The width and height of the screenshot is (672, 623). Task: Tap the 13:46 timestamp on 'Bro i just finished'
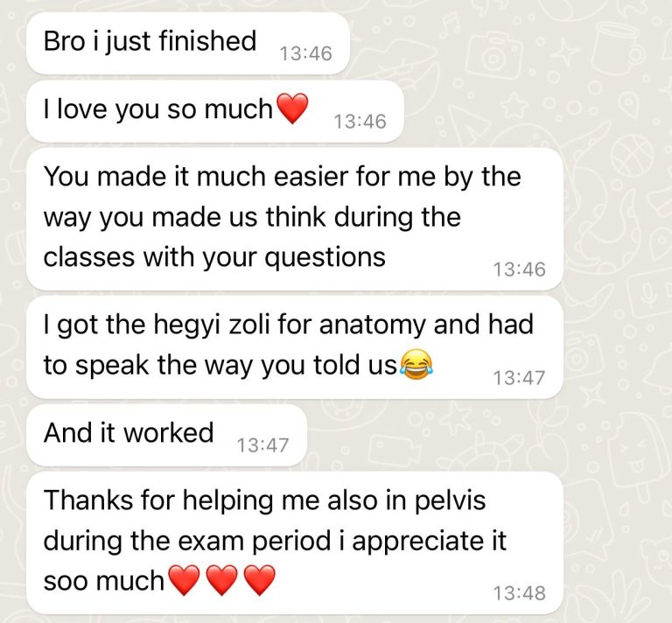[x=305, y=54]
